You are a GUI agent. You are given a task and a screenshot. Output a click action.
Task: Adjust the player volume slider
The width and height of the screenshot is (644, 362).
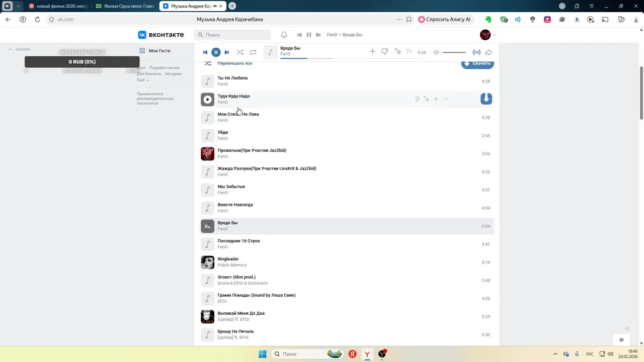(454, 52)
